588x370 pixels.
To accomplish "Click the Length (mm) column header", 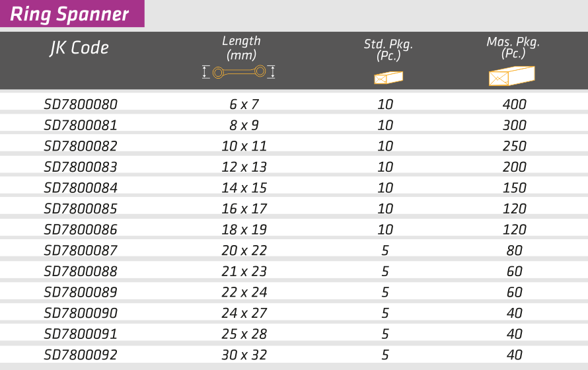I will click(241, 48).
